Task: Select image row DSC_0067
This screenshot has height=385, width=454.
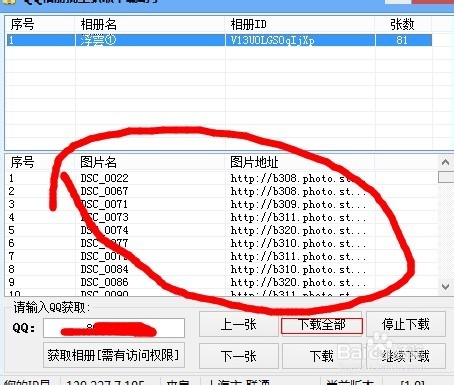Action: (221, 191)
